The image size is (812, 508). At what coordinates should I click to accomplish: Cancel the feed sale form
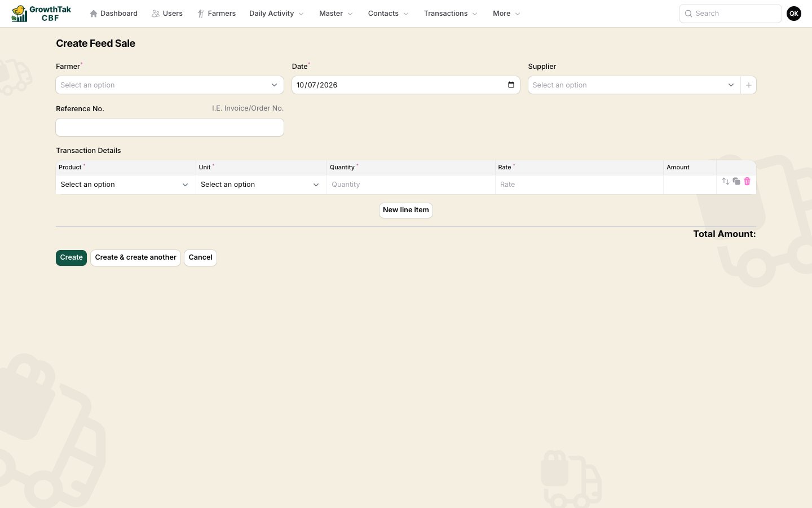pos(200,257)
